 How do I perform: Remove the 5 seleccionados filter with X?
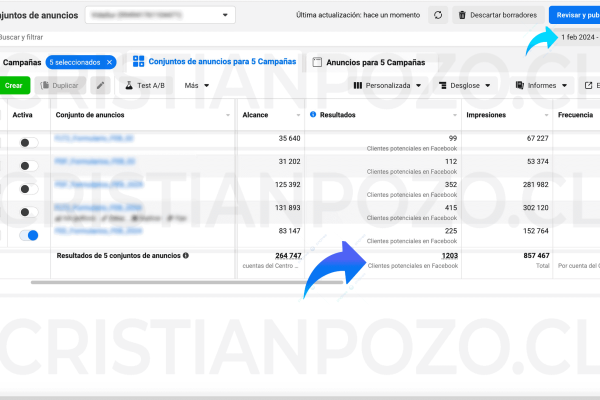109,62
